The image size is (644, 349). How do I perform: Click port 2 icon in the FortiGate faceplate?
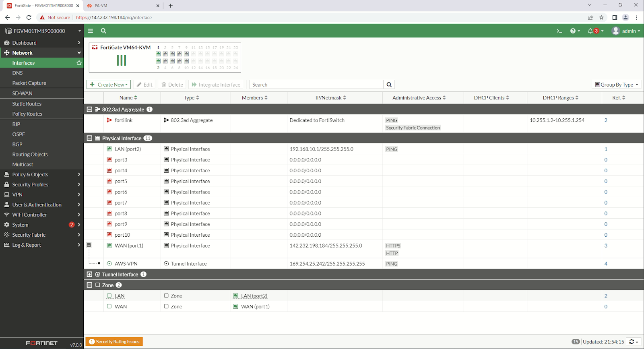click(x=158, y=61)
